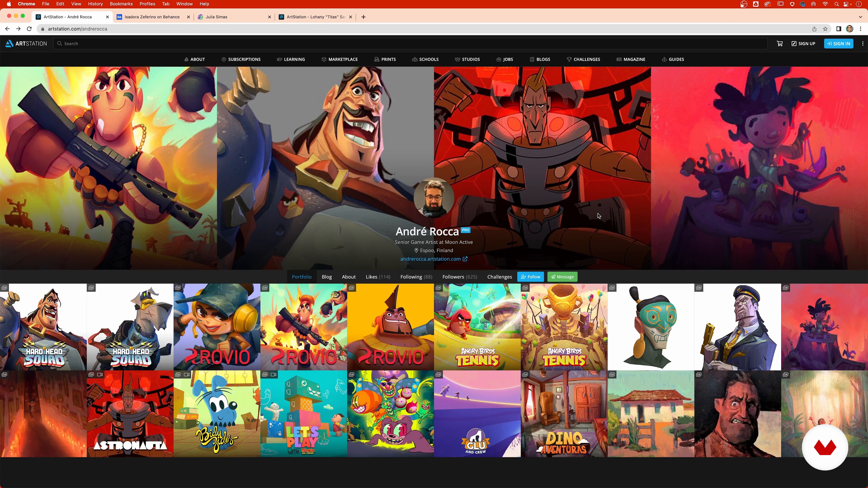Open the Dino Aventuras artwork thumbnail
The image size is (868, 488).
point(564,414)
